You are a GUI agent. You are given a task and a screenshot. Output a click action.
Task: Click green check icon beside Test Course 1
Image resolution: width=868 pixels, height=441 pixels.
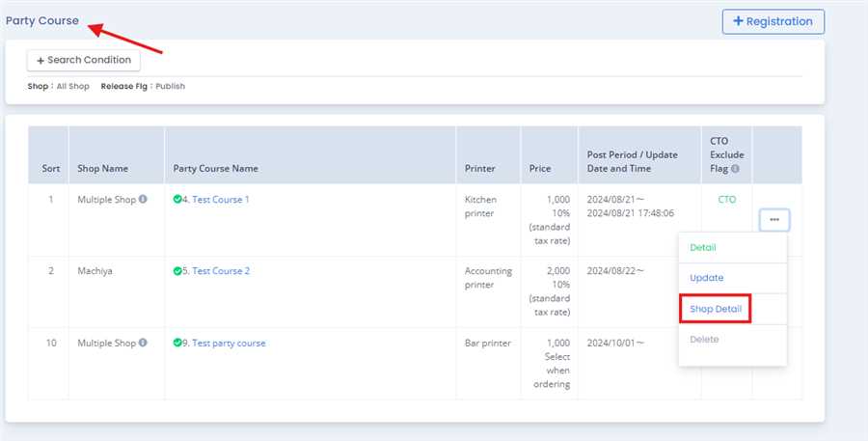177,200
